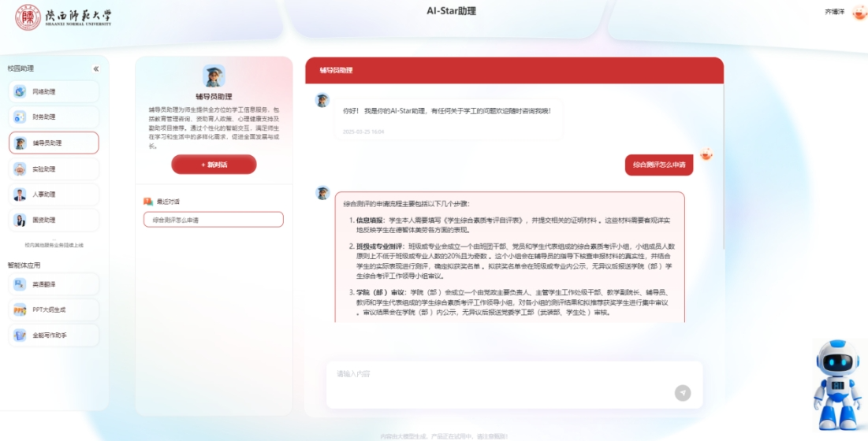Launch the 英语翻译 app icon
868x441 pixels.
point(20,284)
